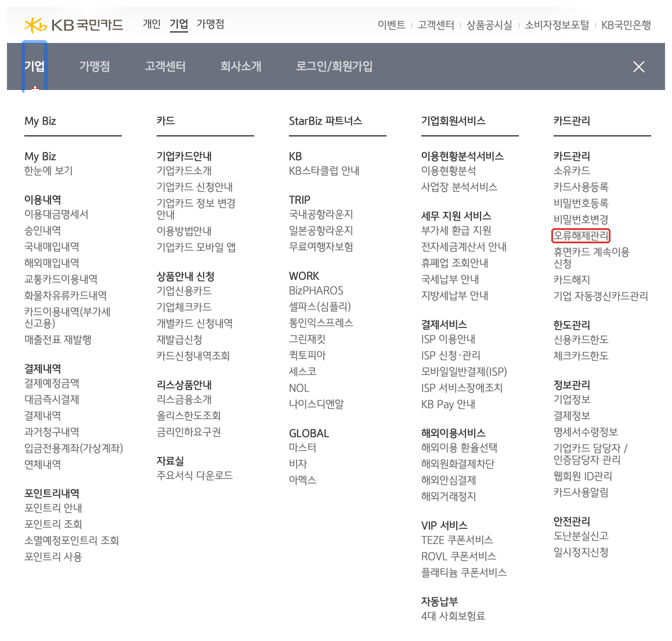Open 고객센터 menu in gray bar

[165, 66]
